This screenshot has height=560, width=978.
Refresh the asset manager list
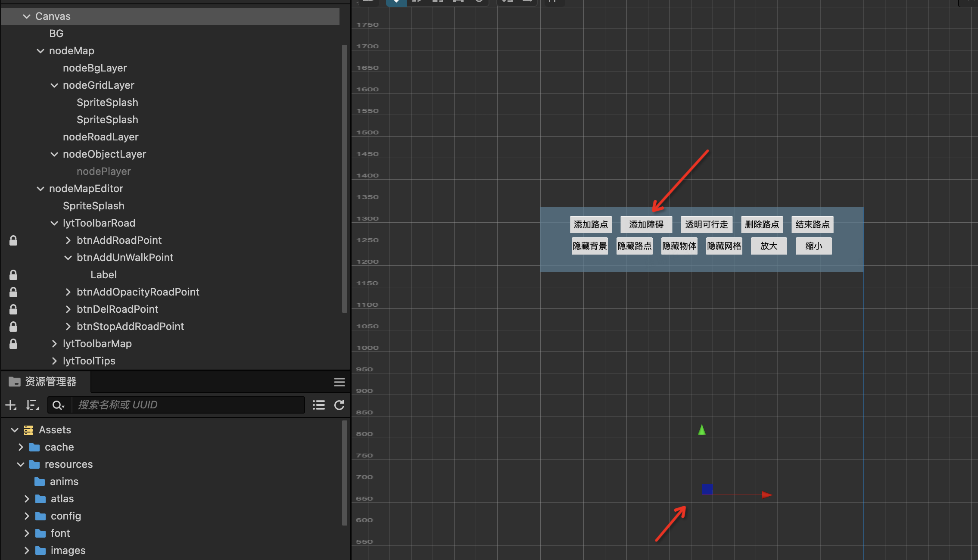(x=339, y=405)
